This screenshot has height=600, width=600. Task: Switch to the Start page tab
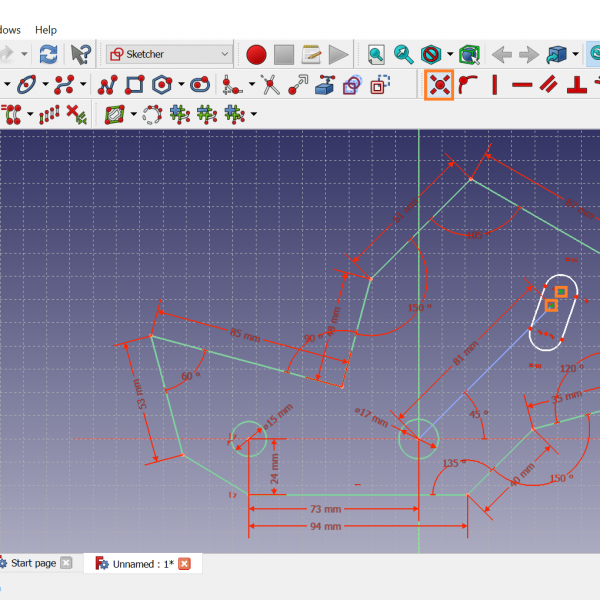coord(33,563)
